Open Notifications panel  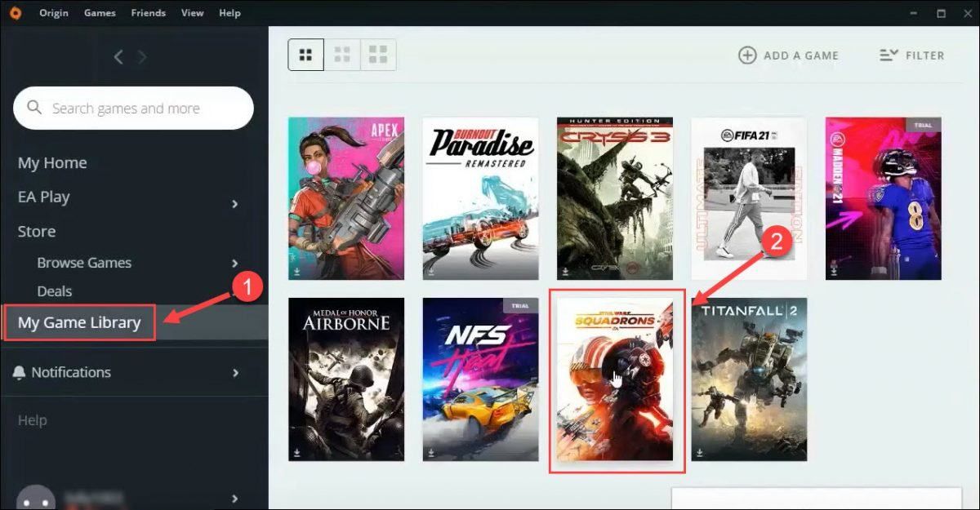tap(71, 372)
